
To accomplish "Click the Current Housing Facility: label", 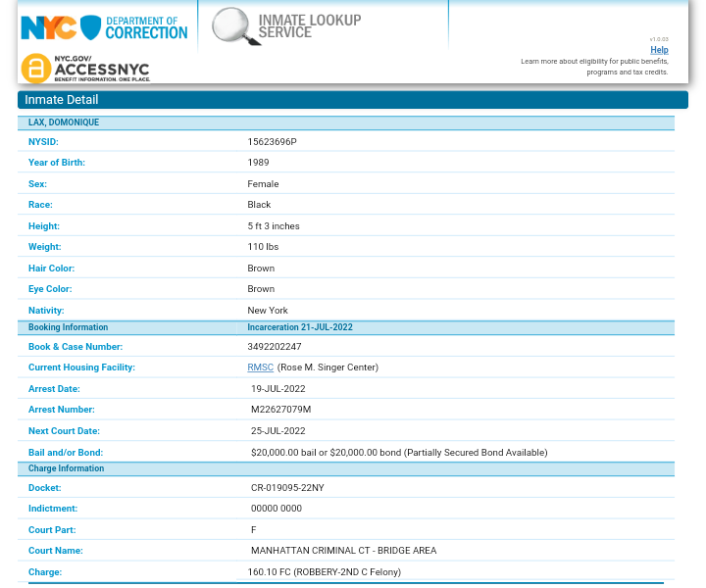I will click(81, 367).
